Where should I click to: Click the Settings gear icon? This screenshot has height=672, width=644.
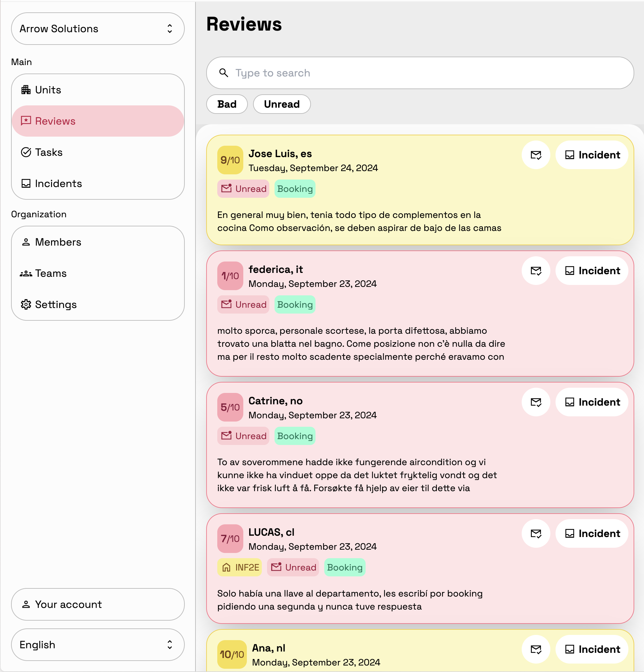point(26,304)
